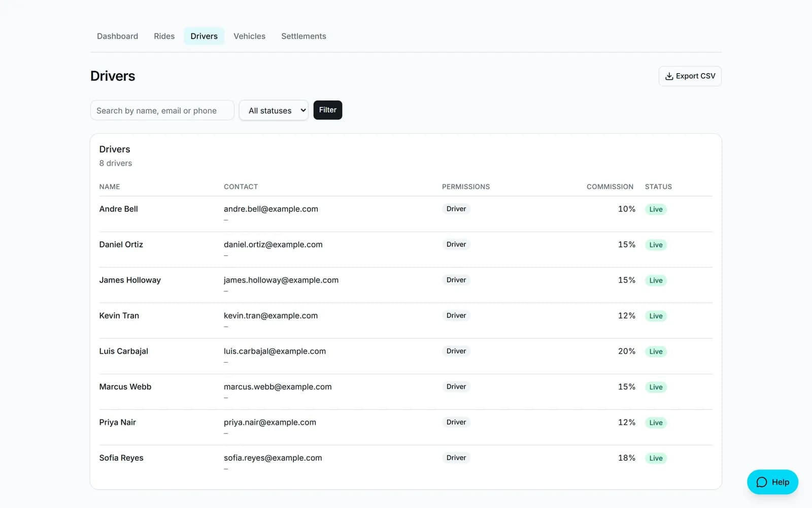Click the Driver badge in Kevin Tran row
Image resolution: width=812 pixels, height=508 pixels.
456,315
